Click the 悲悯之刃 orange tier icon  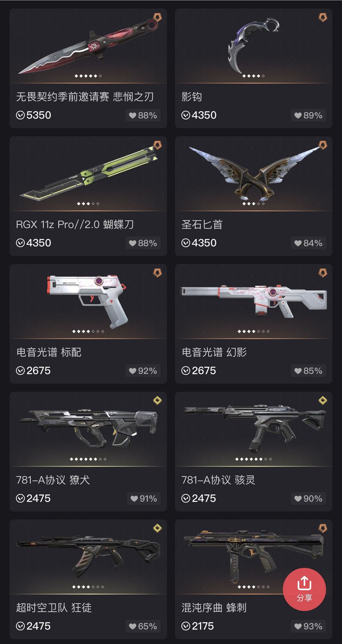pos(157,17)
